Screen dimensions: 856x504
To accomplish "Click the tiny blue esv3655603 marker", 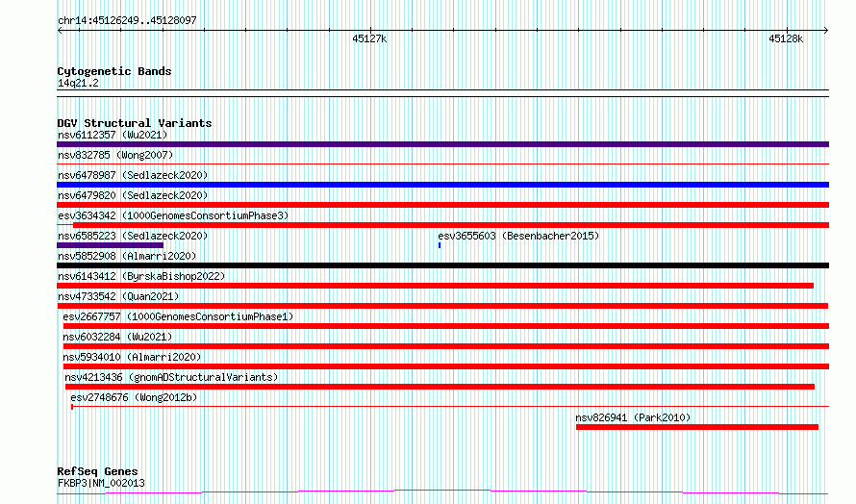I will pos(440,245).
